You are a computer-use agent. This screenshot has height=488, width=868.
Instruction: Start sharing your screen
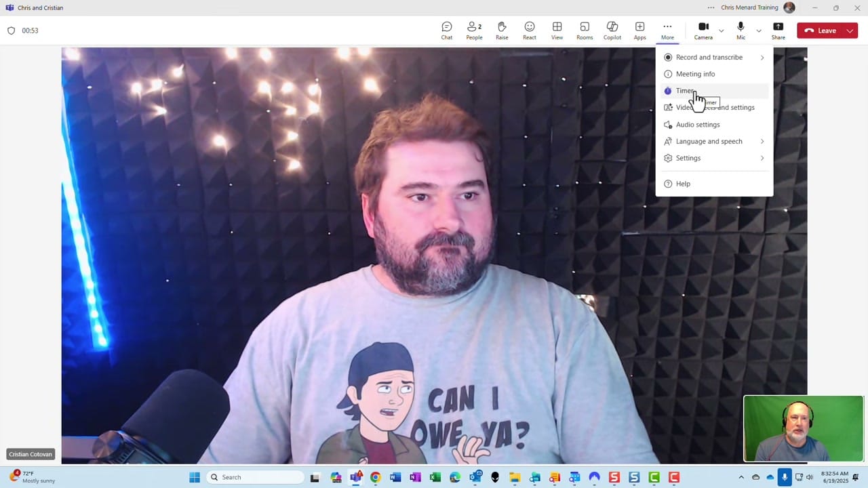tap(778, 30)
